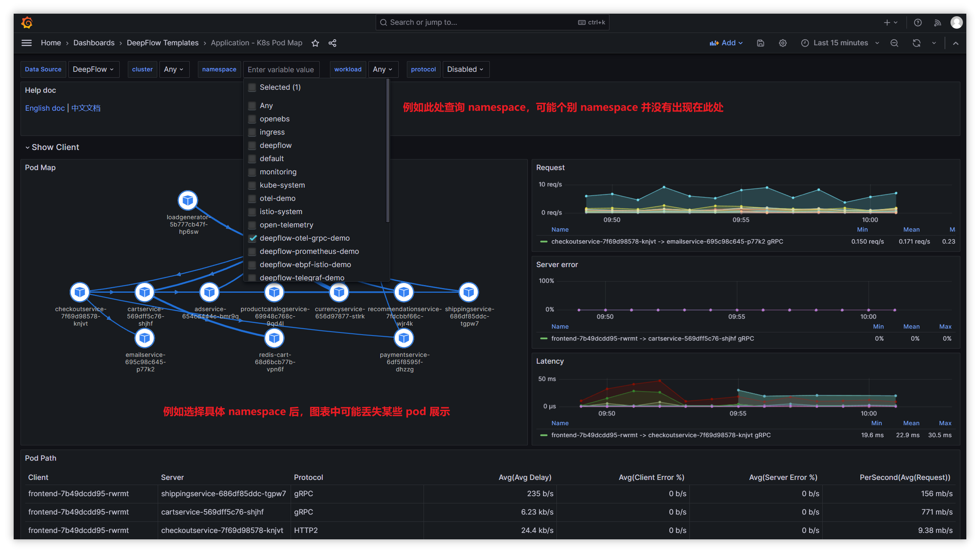Open the main navigation hamburger menu
The image size is (980, 553).
pos(26,43)
